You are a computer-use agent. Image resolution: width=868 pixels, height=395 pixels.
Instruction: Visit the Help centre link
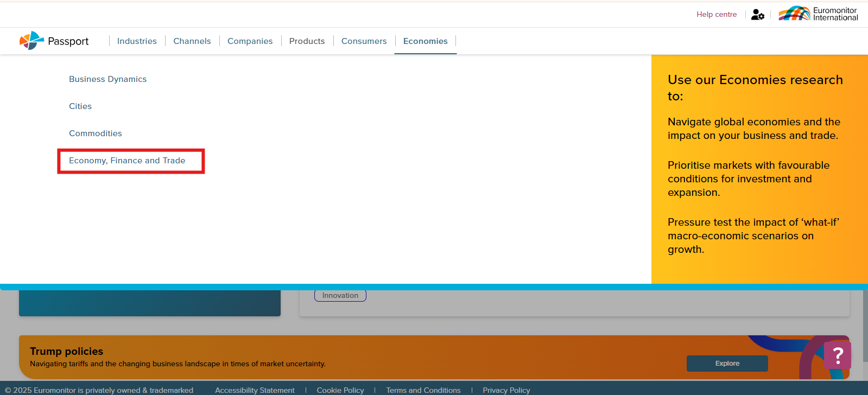click(x=717, y=15)
